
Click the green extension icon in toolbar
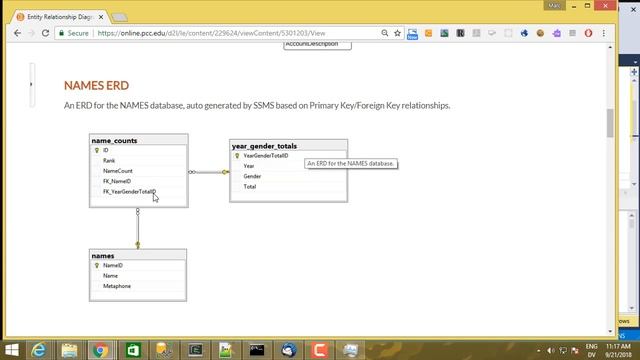click(444, 33)
